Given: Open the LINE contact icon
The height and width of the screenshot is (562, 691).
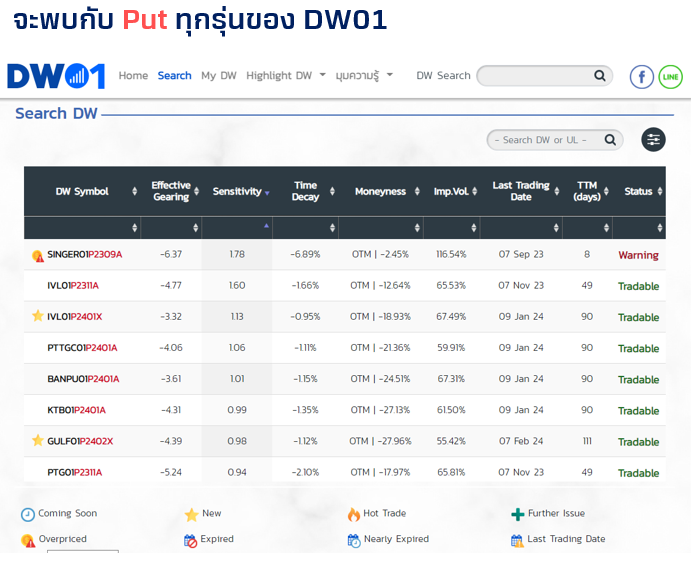Looking at the screenshot, I should (x=670, y=77).
